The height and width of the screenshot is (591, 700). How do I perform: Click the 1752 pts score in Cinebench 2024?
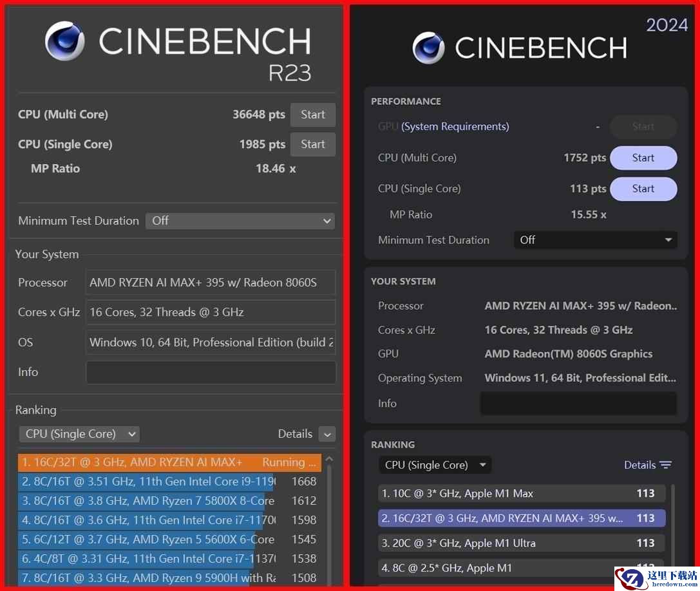click(x=585, y=158)
